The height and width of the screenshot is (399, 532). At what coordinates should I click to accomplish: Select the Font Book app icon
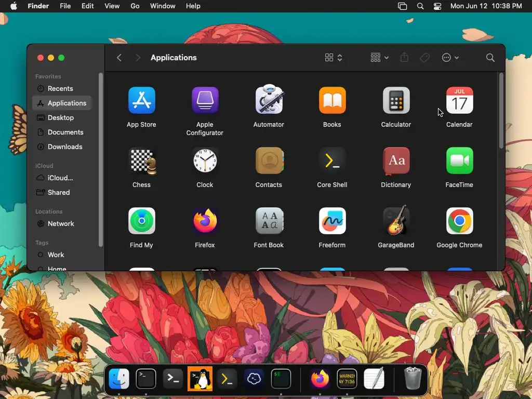tap(269, 221)
